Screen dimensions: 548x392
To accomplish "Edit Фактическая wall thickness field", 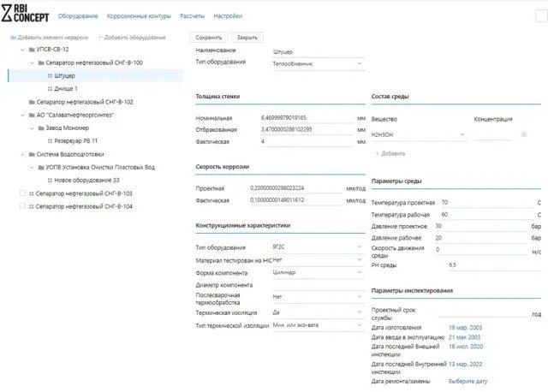I will tap(307, 141).
